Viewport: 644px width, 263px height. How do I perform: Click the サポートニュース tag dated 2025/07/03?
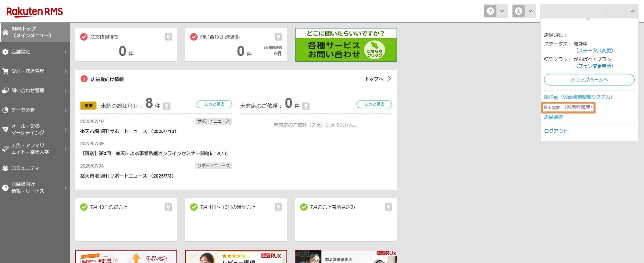[214, 166]
